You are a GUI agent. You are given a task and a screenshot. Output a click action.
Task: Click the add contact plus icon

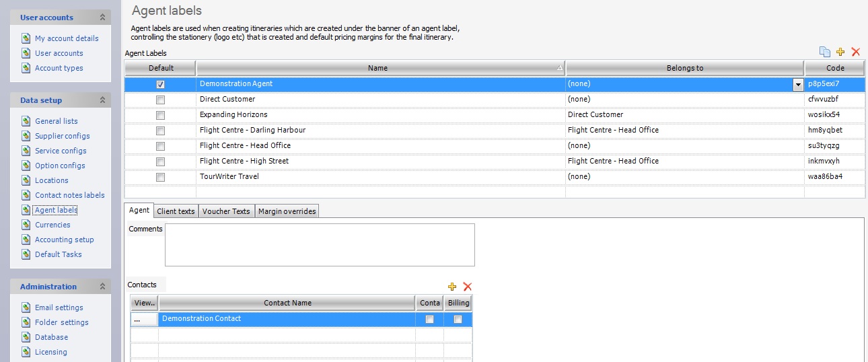click(x=452, y=287)
